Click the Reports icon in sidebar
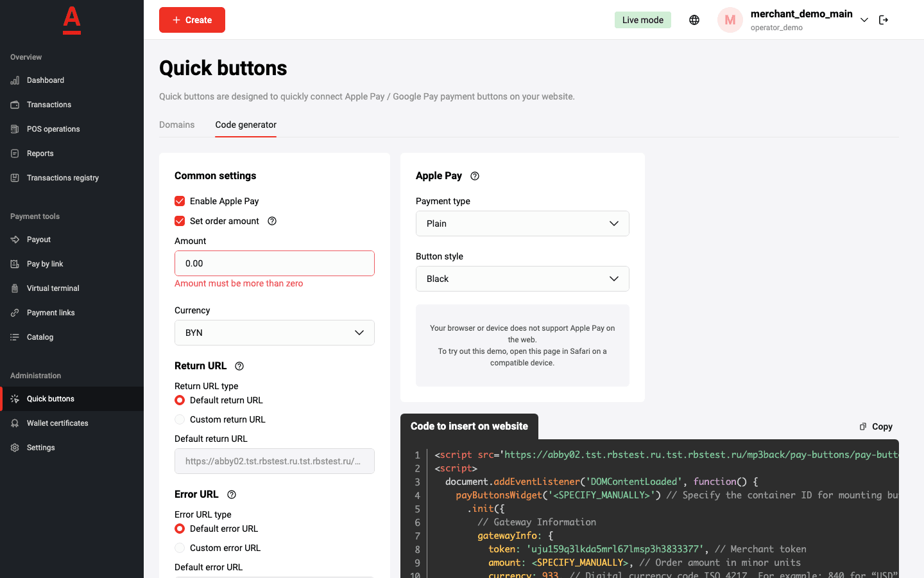Image resolution: width=924 pixels, height=578 pixels. click(x=15, y=153)
